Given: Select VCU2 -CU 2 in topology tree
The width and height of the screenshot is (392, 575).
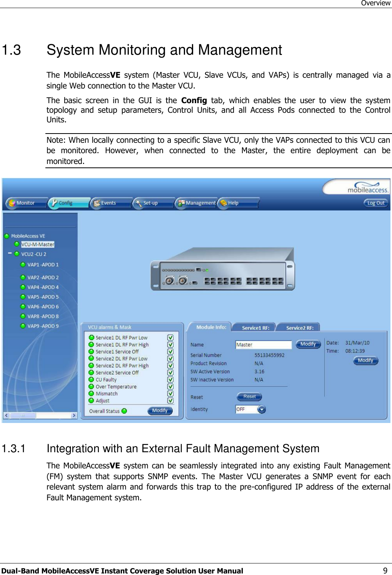Looking at the screenshot, I should click(x=33, y=254).
